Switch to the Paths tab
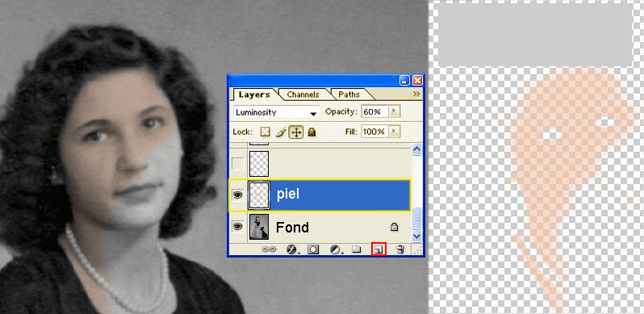 (x=349, y=94)
